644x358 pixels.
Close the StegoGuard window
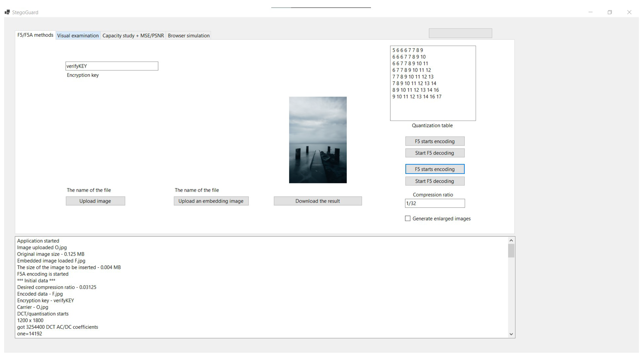click(x=629, y=12)
